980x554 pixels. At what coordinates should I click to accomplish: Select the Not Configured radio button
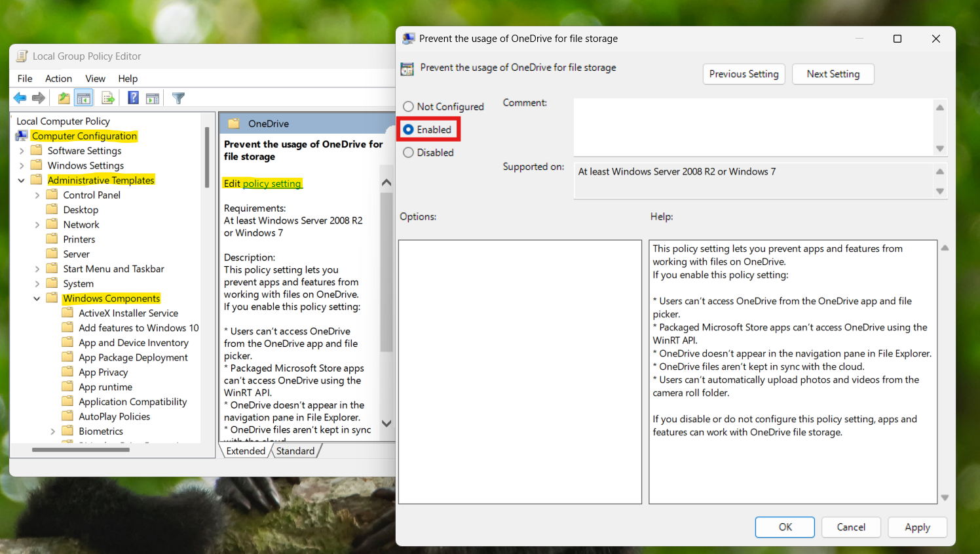click(408, 106)
